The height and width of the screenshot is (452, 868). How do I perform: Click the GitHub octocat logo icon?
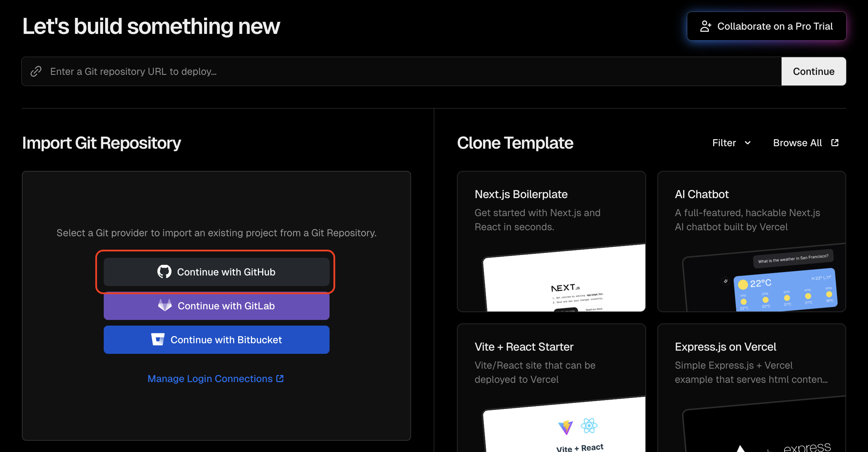pos(164,272)
